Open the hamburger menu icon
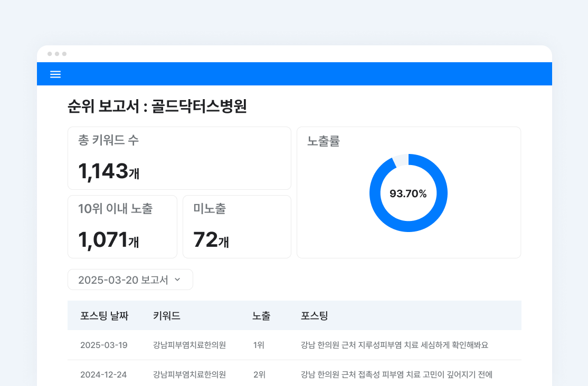Screen dimensions: 588x386 tap(55, 74)
